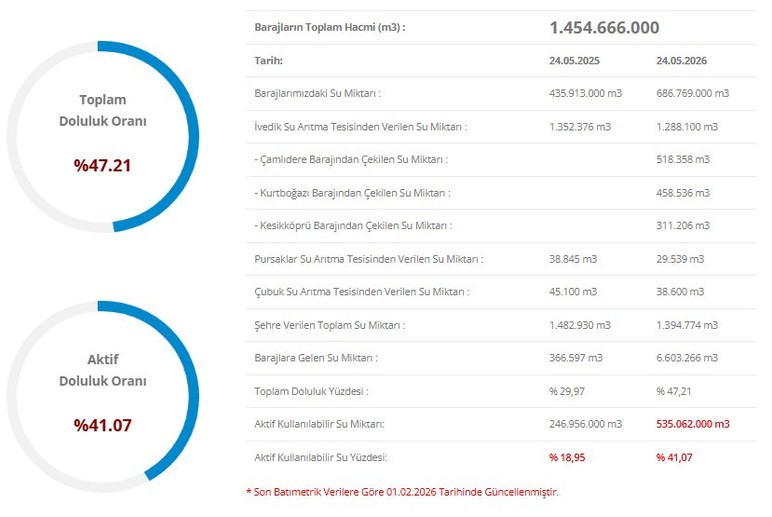The width and height of the screenshot is (772, 517).
Task: Click Çubuk Su Arıtma value 38.600 m3
Action: click(680, 291)
